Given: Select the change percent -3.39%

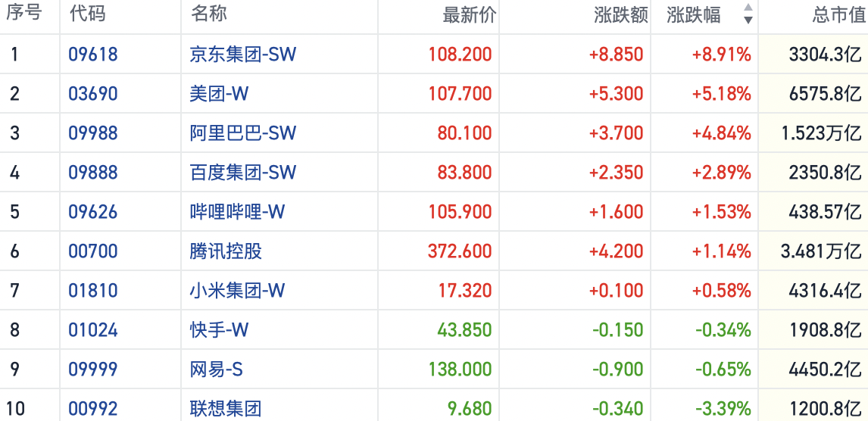Looking at the screenshot, I should click(723, 410).
